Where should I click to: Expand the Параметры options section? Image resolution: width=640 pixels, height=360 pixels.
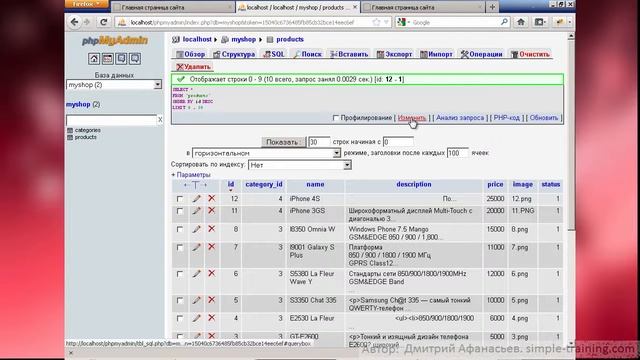191,175
